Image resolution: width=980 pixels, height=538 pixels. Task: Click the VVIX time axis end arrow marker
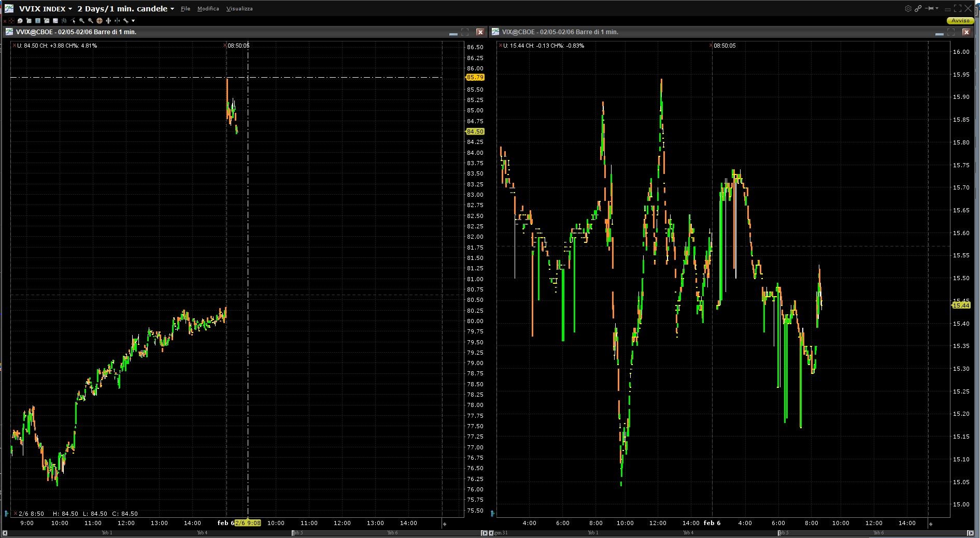(x=445, y=524)
